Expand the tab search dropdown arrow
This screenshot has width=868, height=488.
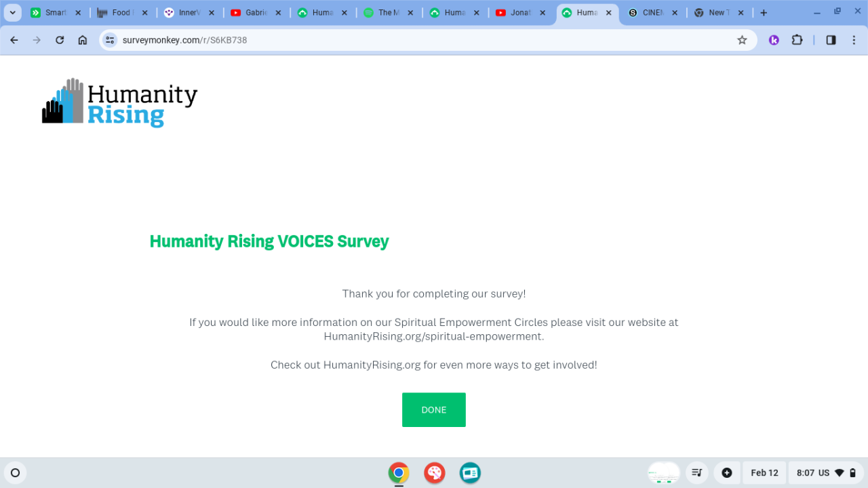(x=12, y=12)
